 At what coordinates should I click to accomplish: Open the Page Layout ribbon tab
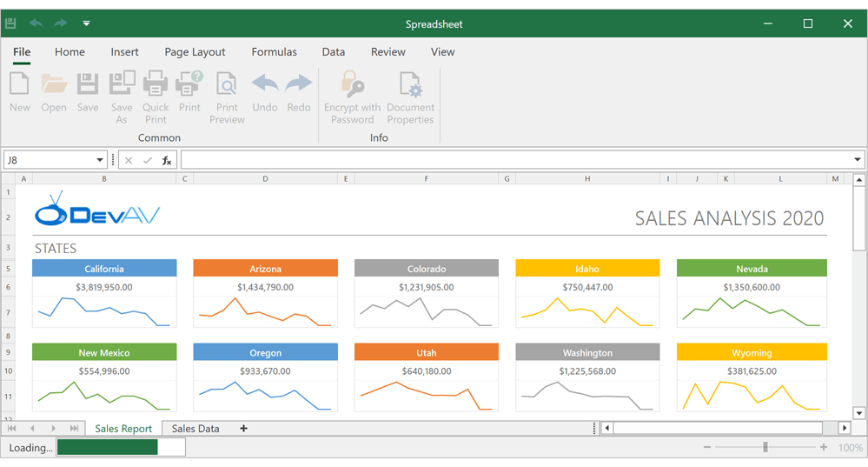[195, 52]
